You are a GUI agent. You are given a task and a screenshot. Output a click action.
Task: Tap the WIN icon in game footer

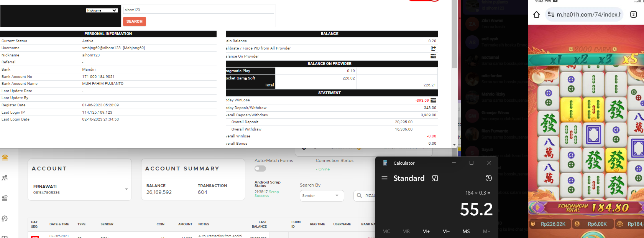(619, 224)
